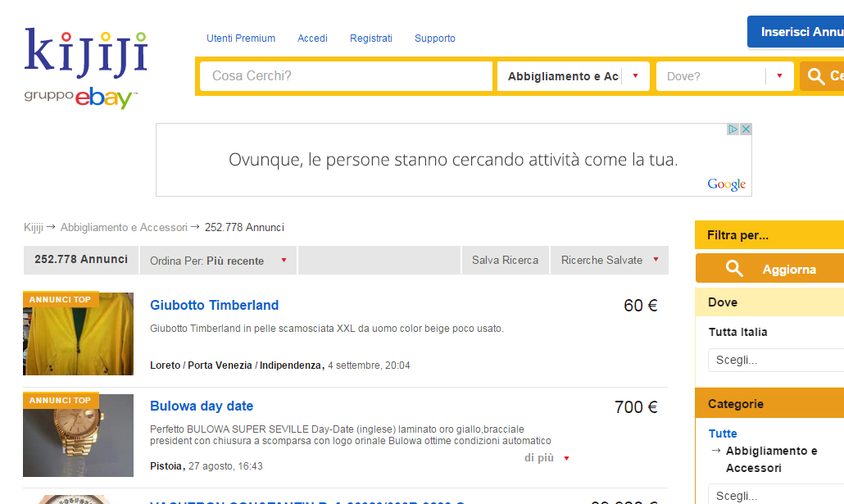844x504 pixels.
Task: Click Accedi to sign in
Action: point(312,38)
